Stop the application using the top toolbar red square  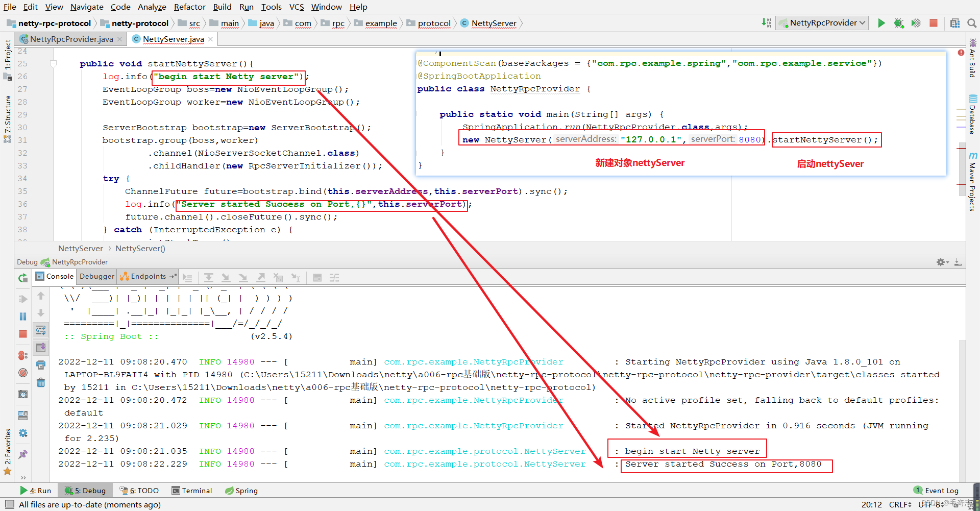[934, 23]
